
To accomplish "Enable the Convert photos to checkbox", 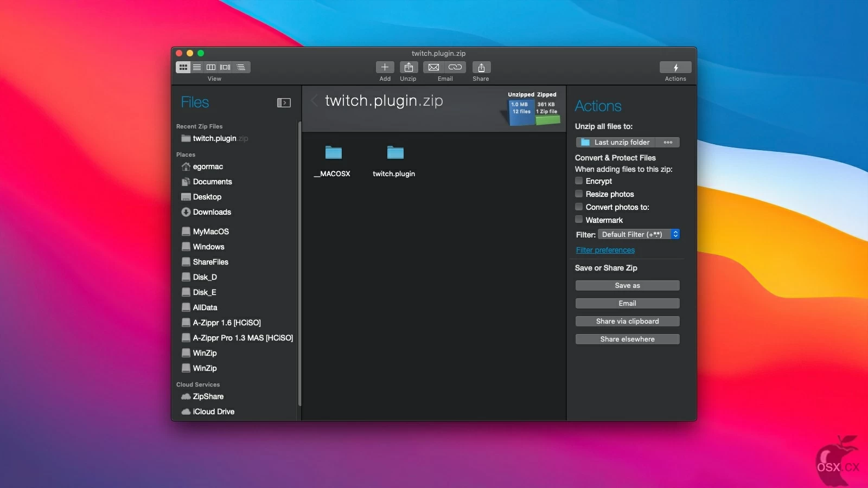I will click(x=579, y=207).
